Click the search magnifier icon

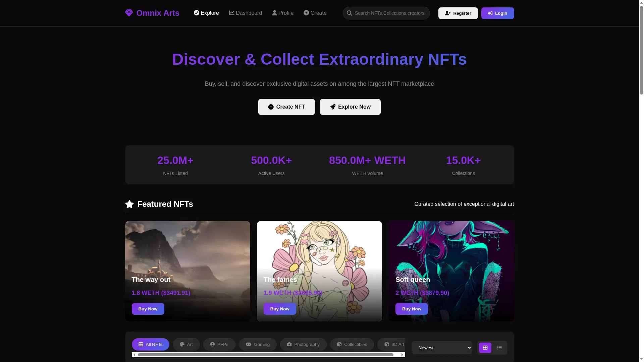coord(350,13)
